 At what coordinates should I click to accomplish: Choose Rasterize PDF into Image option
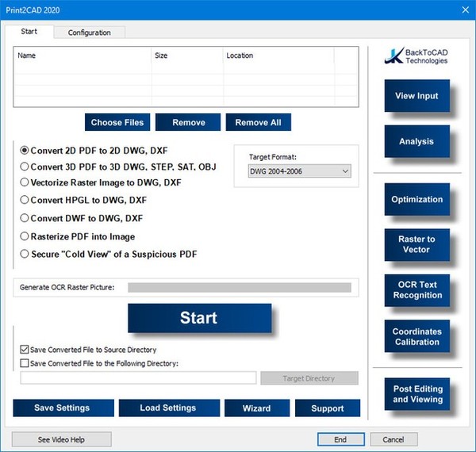point(25,236)
